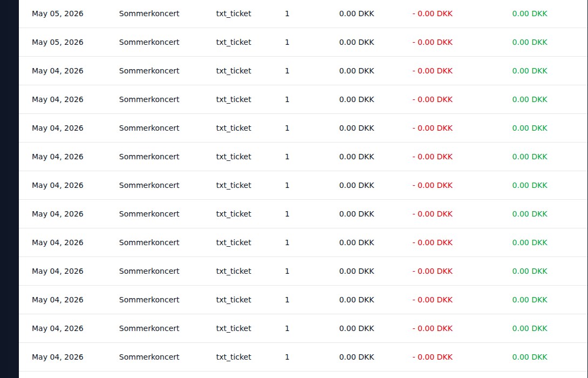Click Sommerkoncert in the second May 05 row
The height and width of the screenshot is (378, 588).
click(149, 43)
